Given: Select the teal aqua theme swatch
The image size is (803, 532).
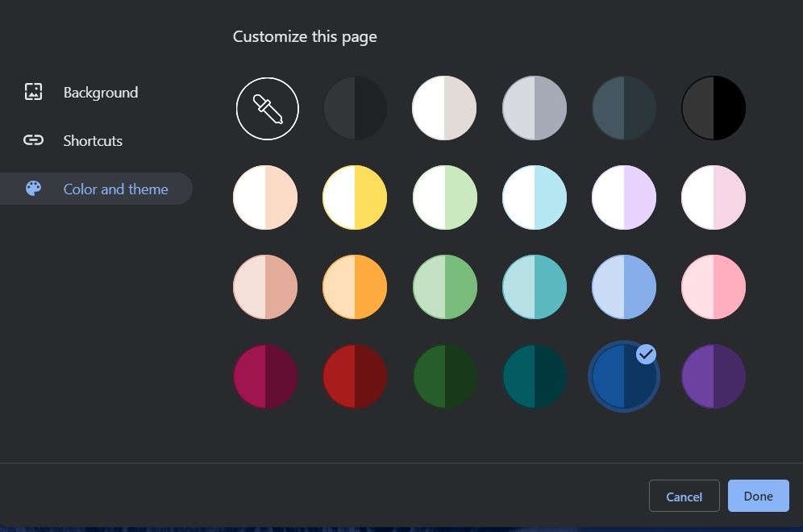Looking at the screenshot, I should coord(535,287).
